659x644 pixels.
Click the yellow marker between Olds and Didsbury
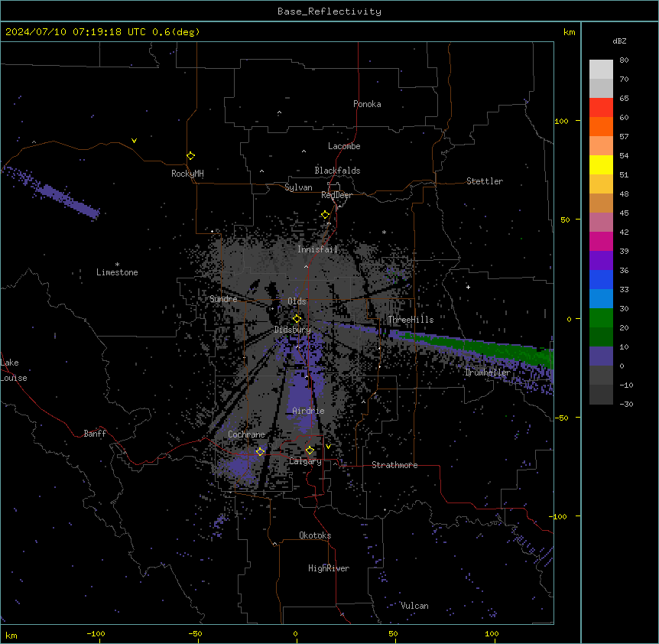click(297, 318)
